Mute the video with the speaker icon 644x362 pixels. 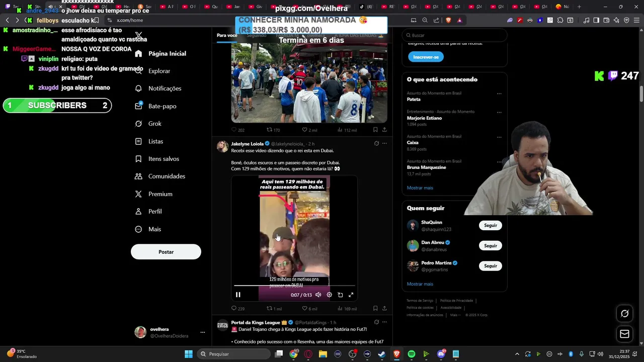click(318, 295)
